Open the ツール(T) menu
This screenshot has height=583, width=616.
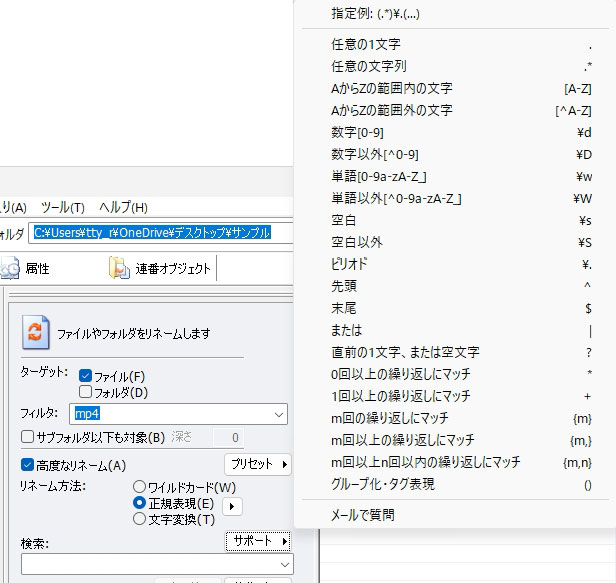pos(63,207)
